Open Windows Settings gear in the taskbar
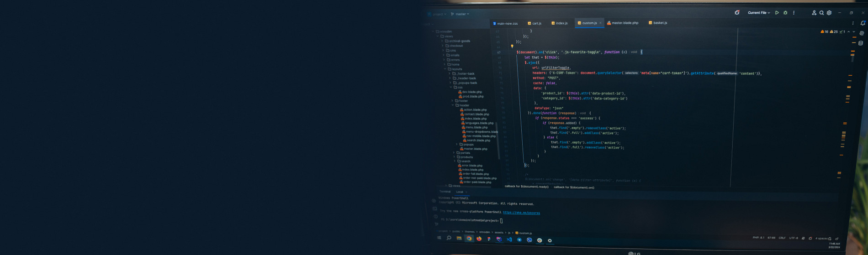The image size is (868, 255). (x=550, y=240)
